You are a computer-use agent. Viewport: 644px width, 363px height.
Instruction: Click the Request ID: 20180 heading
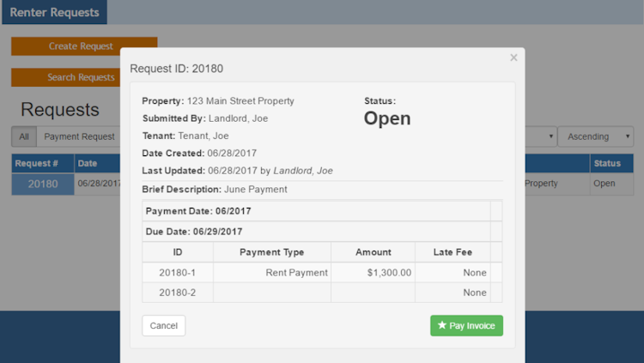[177, 69]
